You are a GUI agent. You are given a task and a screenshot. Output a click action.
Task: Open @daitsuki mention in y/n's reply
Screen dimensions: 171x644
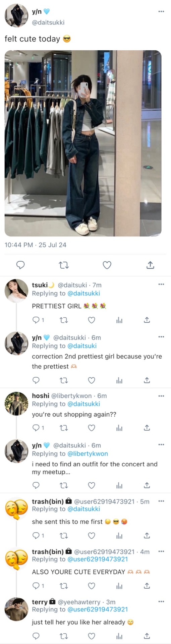(x=82, y=346)
